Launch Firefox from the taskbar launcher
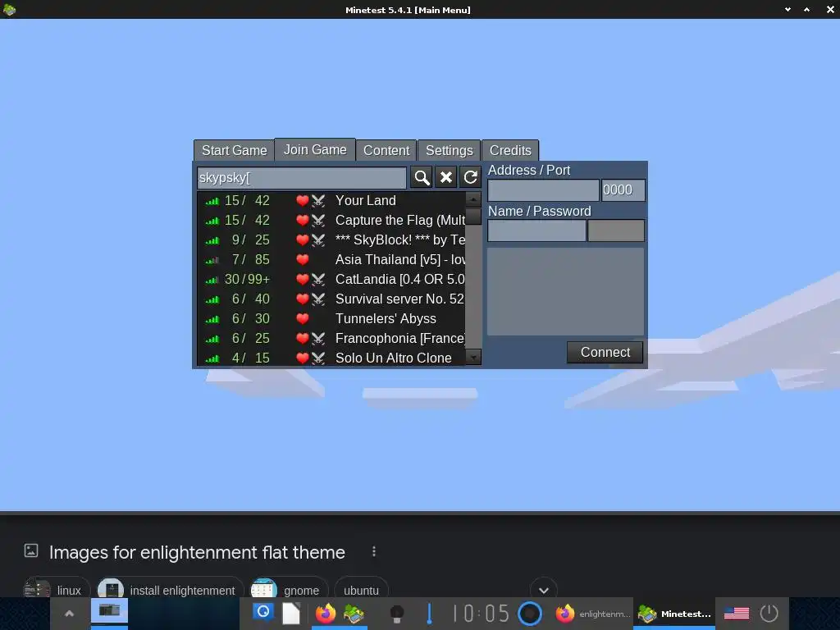This screenshot has height=630, width=840. point(325,614)
